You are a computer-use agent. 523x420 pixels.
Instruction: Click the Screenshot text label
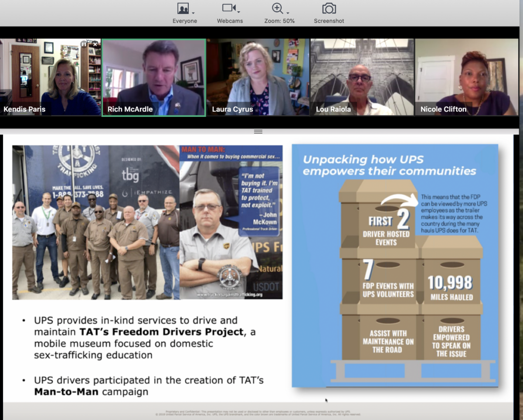tap(329, 21)
